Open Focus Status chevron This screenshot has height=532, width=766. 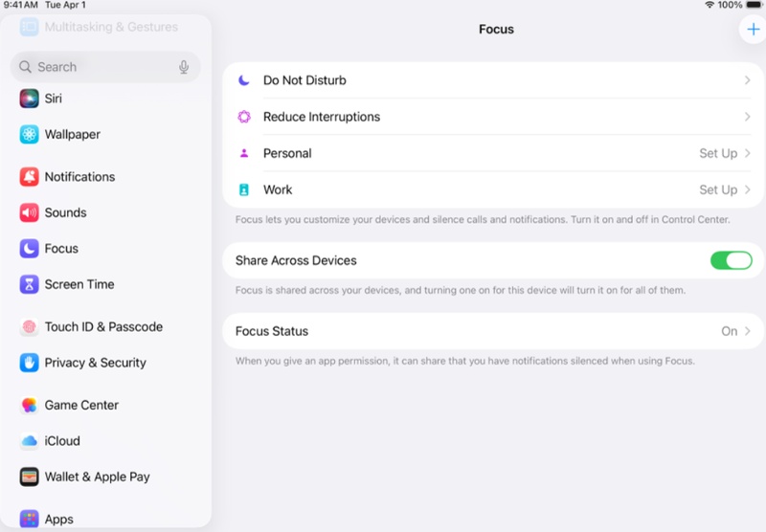pyautogui.click(x=747, y=331)
